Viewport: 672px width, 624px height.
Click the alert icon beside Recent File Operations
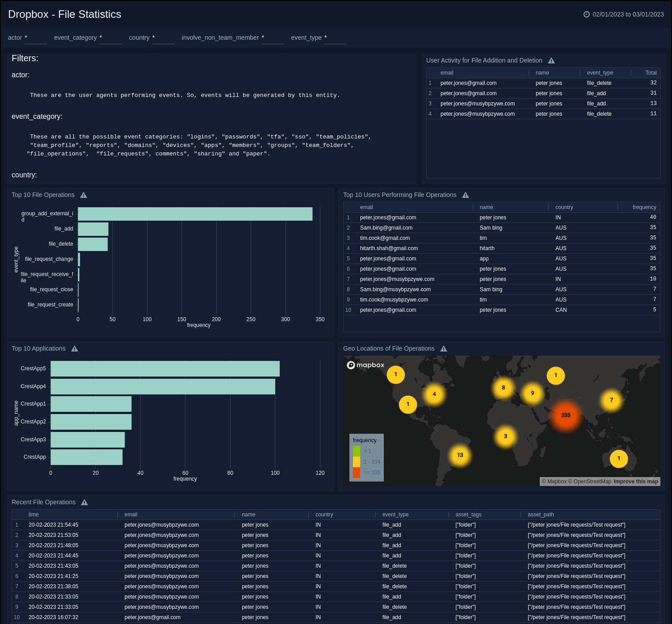click(84, 502)
